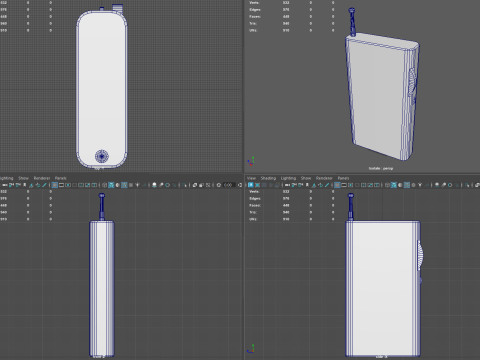This screenshot has height=360, width=480.
Task: Select the circular knob in the top view
Action: coord(102,156)
